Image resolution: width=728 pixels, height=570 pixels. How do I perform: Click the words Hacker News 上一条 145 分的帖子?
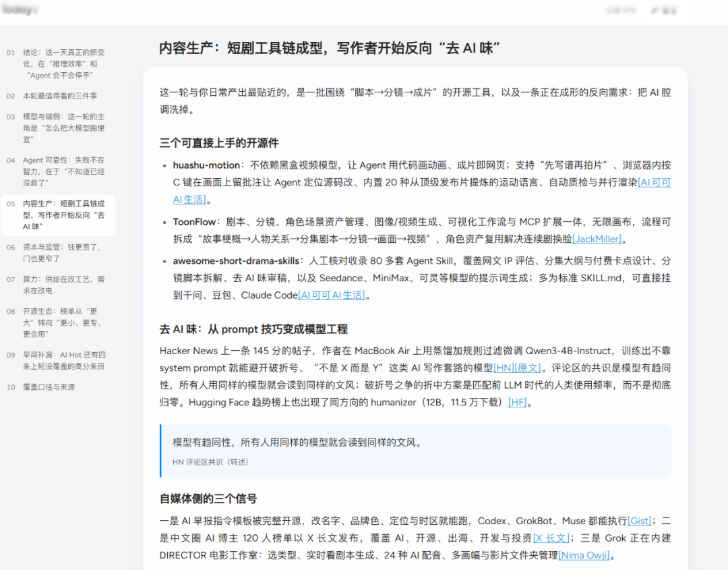coord(237,351)
